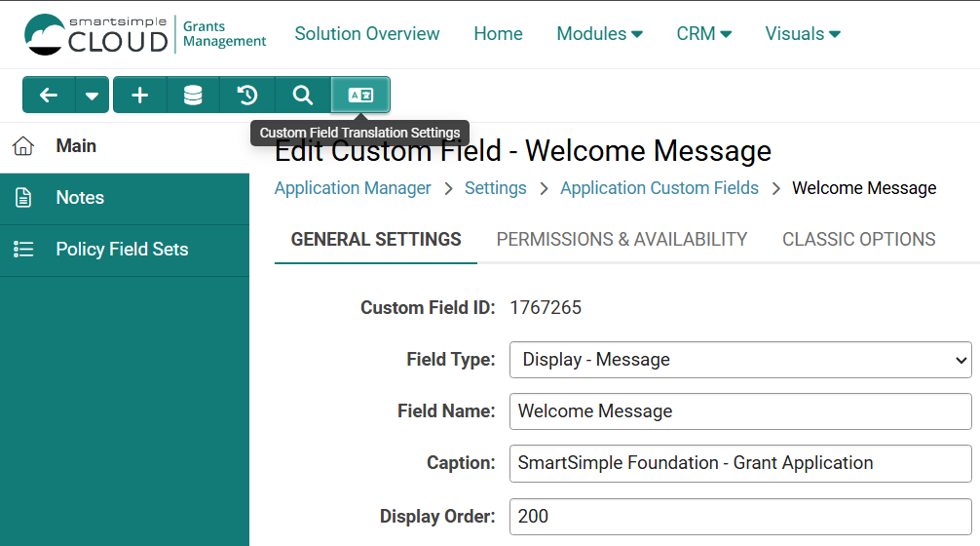The width and height of the screenshot is (980, 546).
Task: Expand the Visuals menu
Action: [x=803, y=34]
